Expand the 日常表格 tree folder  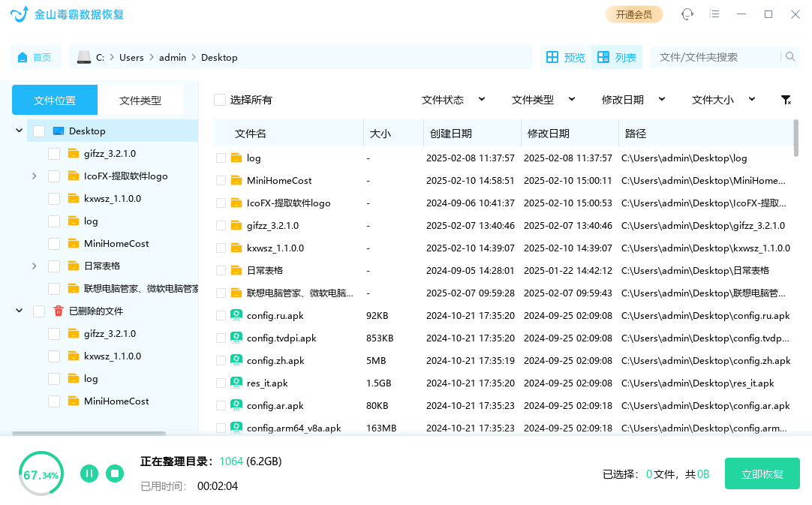34,266
